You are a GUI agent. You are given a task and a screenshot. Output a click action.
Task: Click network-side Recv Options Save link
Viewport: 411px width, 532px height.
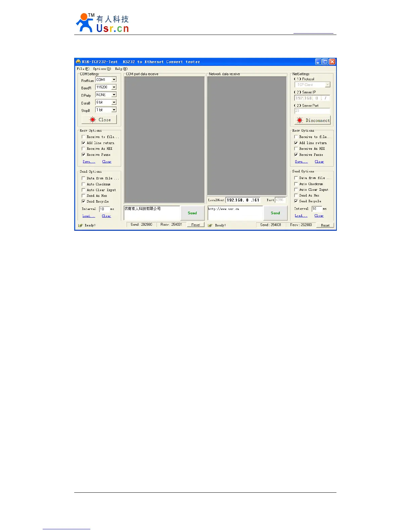click(x=301, y=162)
